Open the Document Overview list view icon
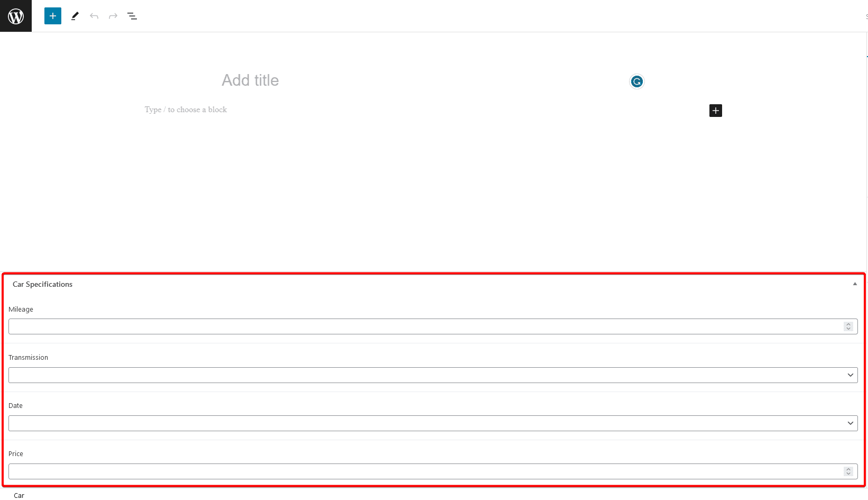 coord(132,16)
